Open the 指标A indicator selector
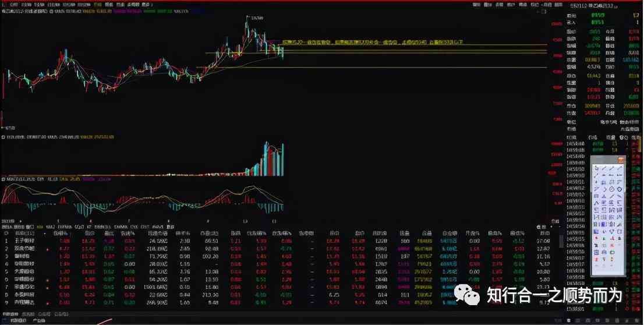Screen dimensions: 644x325 tap(8, 226)
